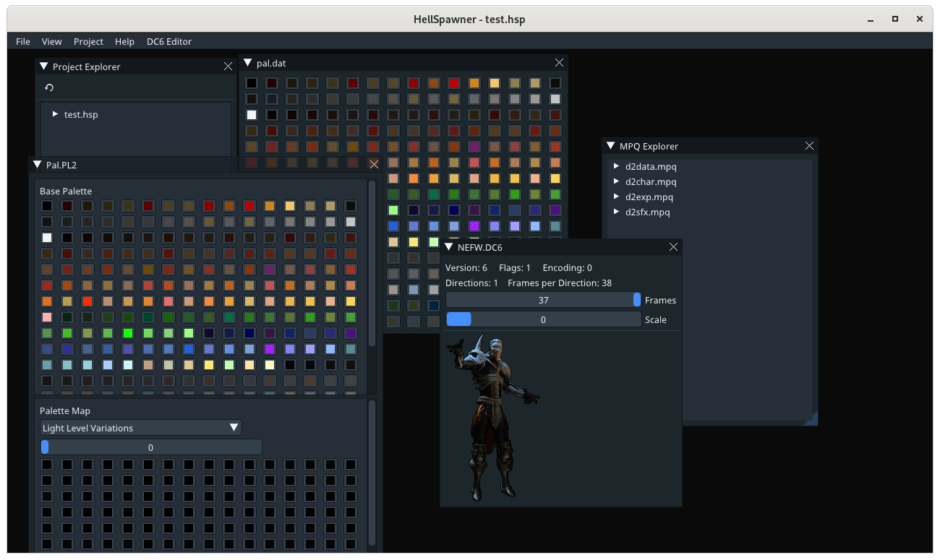
Task: Click the 'Palette Map' heading
Action: coord(65,410)
